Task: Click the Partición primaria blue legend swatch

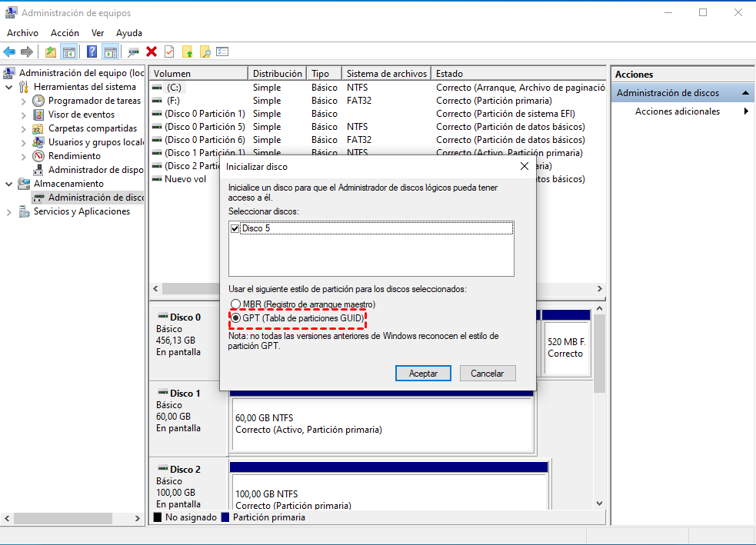Action: click(225, 517)
